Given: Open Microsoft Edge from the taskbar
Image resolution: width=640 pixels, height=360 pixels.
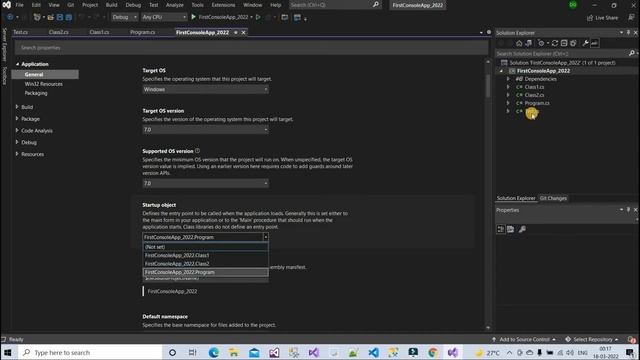Looking at the screenshot, I should tap(214, 352).
